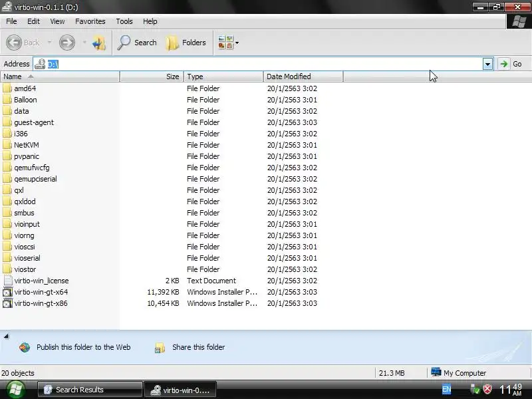The image size is (532, 399).
Task: Click the Back navigation arrow icon
Action: (14, 43)
